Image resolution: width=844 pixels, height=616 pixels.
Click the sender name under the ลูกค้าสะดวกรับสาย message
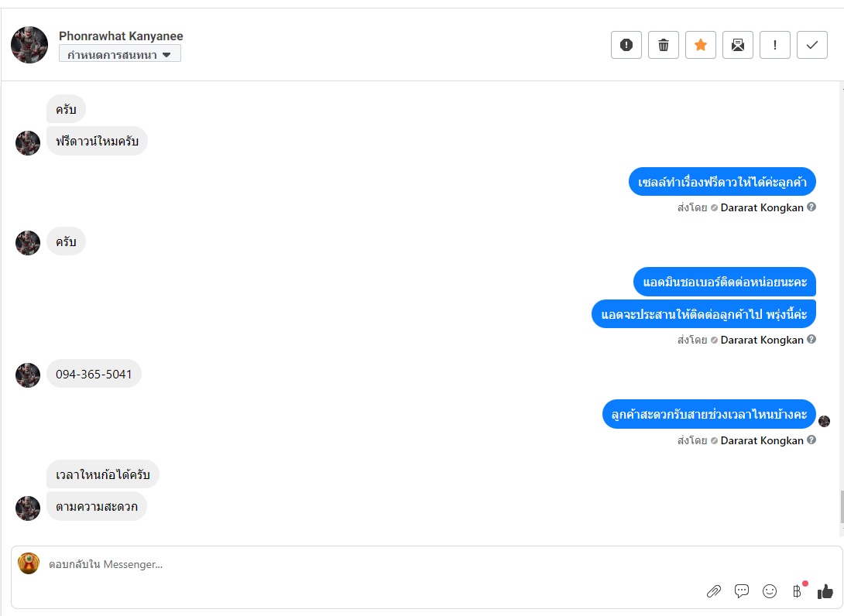762,440
